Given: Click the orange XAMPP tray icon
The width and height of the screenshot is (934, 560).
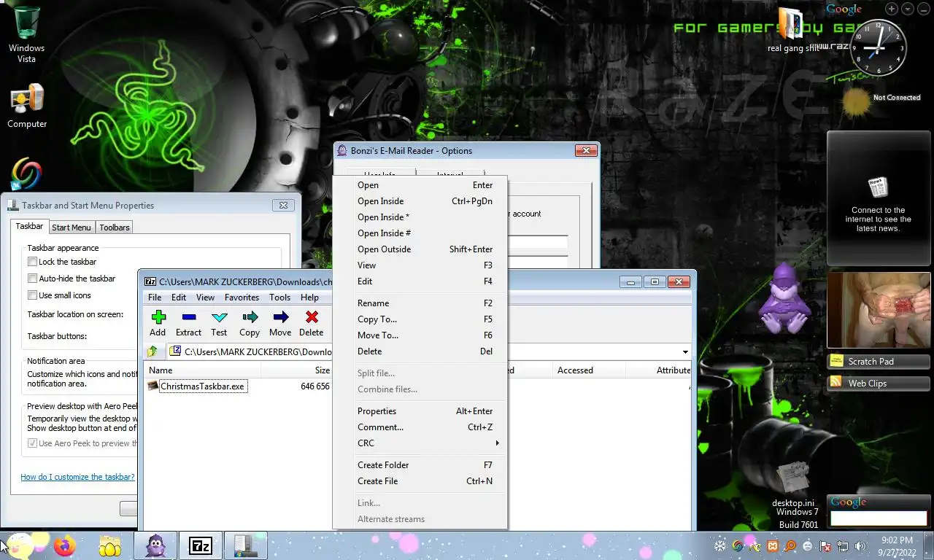Looking at the screenshot, I should 773,545.
